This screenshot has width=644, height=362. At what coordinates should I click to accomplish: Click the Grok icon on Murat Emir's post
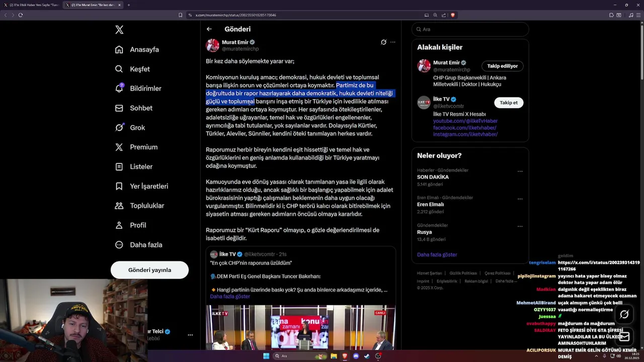pos(383,42)
